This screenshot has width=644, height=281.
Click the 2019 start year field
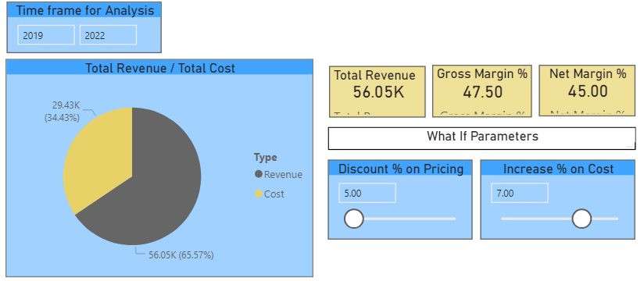[x=46, y=35]
